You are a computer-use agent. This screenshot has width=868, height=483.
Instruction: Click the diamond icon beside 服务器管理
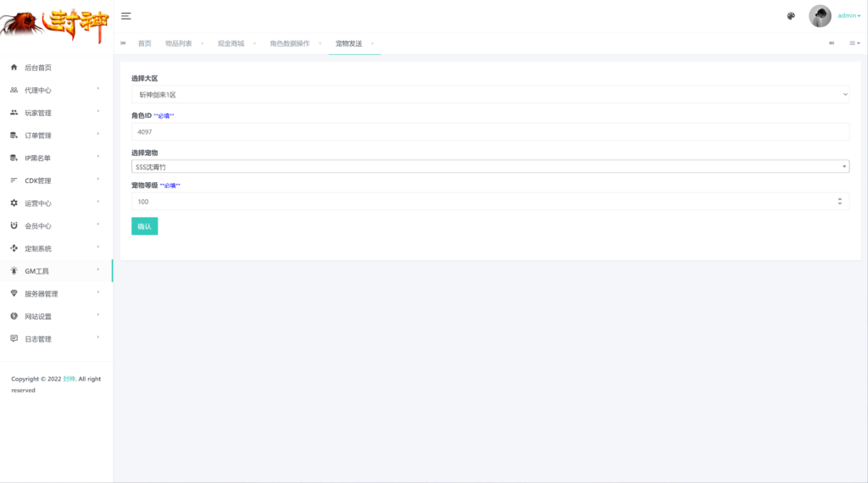(x=14, y=294)
